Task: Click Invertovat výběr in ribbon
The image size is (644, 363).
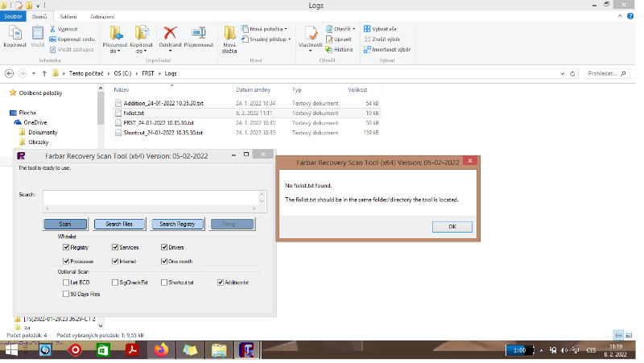Action: pyautogui.click(x=387, y=50)
